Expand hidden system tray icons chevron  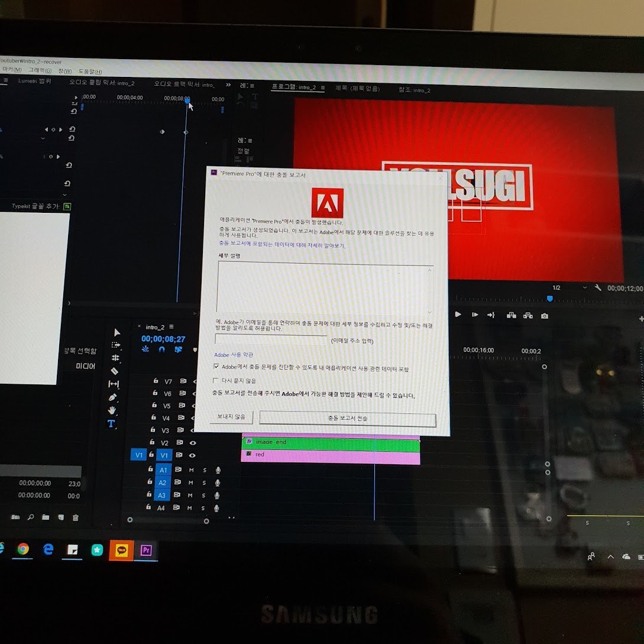point(611,556)
